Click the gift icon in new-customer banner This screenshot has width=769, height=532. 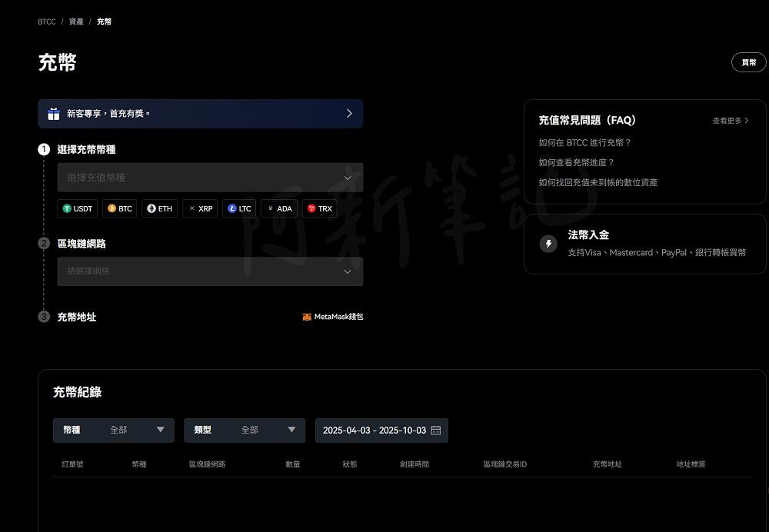[54, 114]
